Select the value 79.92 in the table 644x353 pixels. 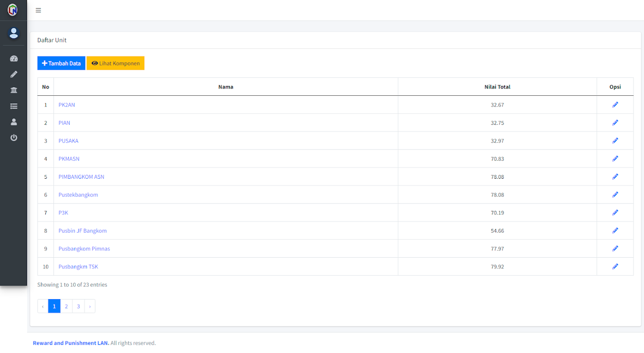pyautogui.click(x=497, y=267)
